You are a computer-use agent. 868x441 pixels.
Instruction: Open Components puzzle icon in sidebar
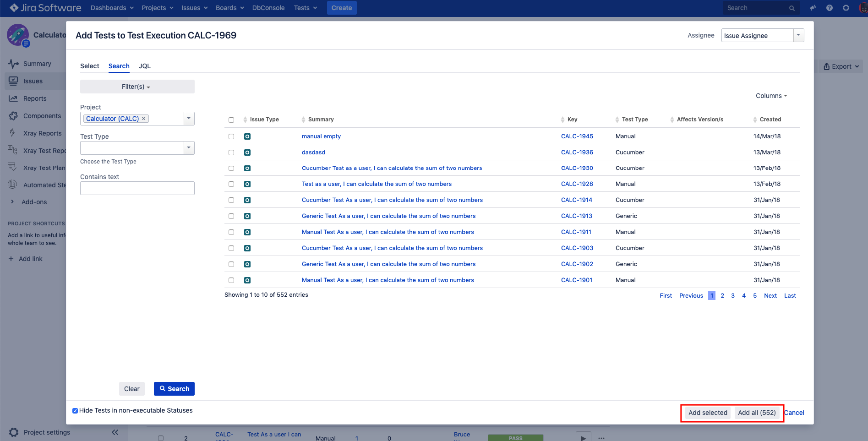[13, 116]
